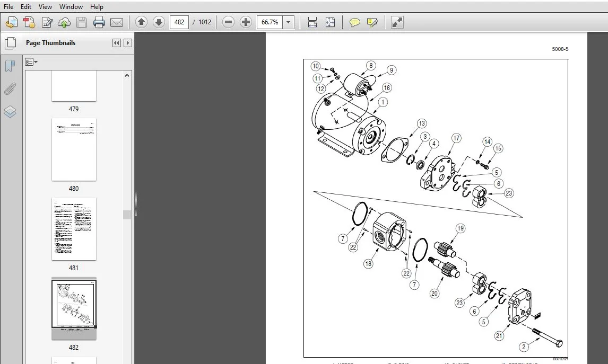Click the Save floppy disk icon
Screen dimensions: 608x364
click(81, 22)
